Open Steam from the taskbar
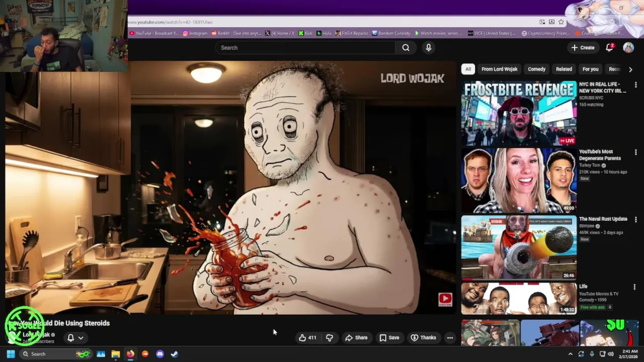Viewport: 644px width, 362px height. click(175, 354)
